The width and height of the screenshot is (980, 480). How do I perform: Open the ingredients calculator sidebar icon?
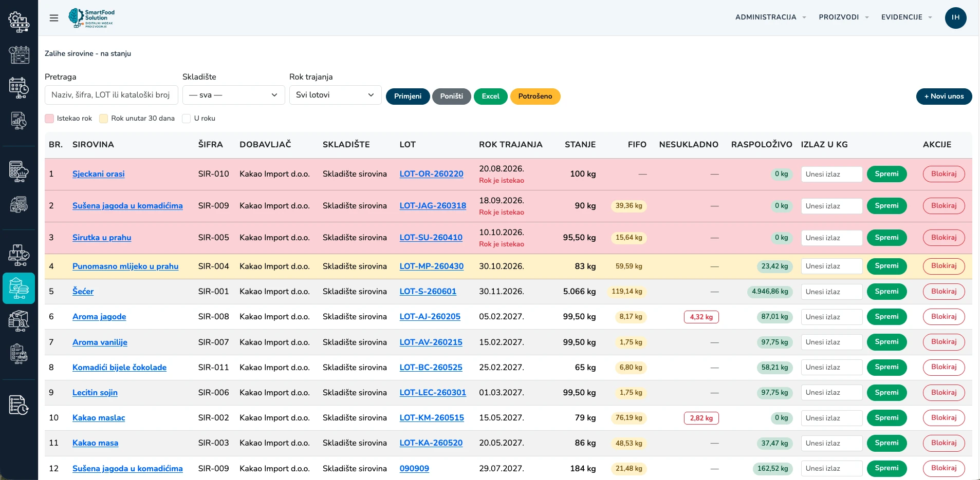19,204
